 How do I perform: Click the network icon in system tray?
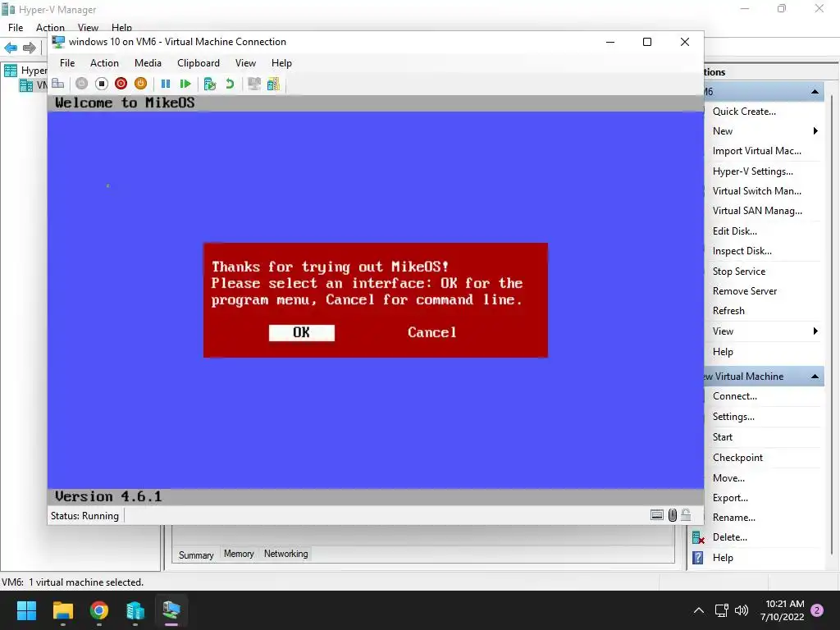[x=721, y=610]
